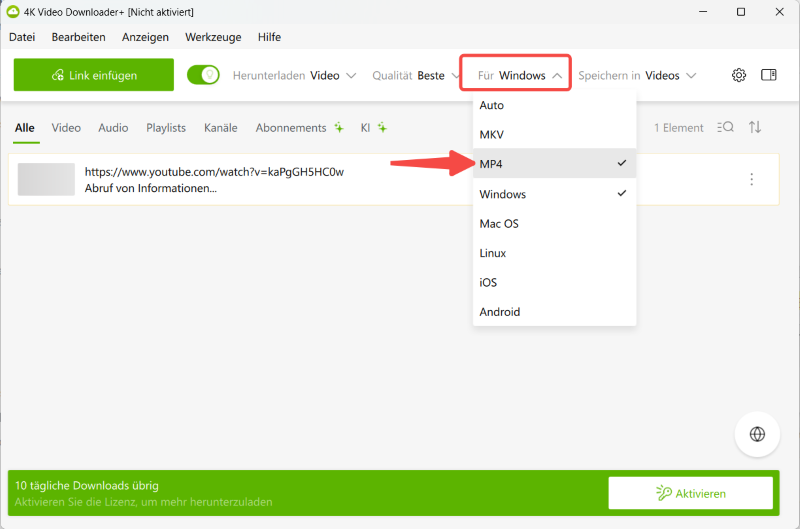
Task: Toggle the side panel icon
Action: [x=768, y=75]
